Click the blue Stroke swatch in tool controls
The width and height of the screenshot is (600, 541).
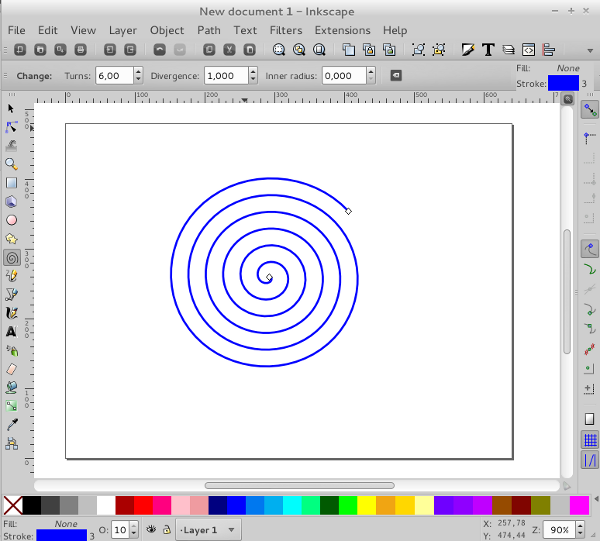point(563,83)
